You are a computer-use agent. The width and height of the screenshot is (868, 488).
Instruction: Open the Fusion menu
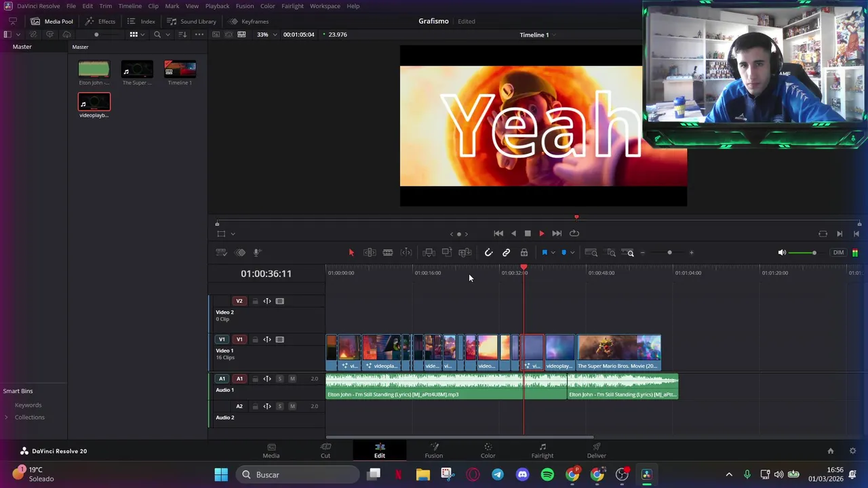[245, 6]
